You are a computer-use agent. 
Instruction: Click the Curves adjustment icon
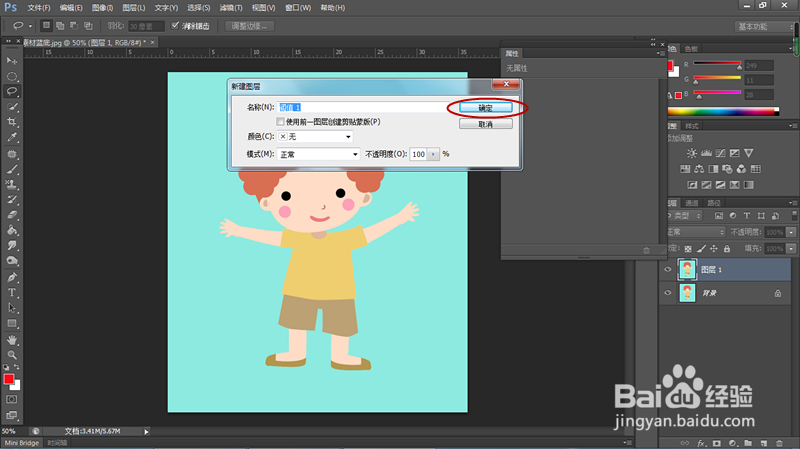click(720, 153)
